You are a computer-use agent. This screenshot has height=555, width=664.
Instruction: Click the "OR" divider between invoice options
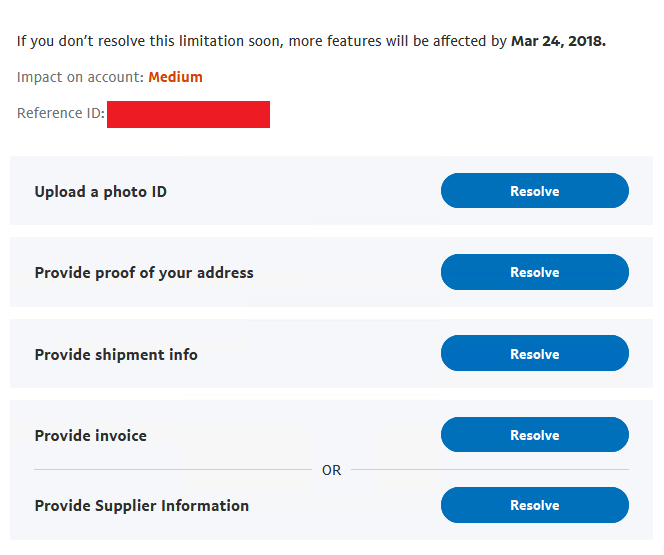[331, 470]
